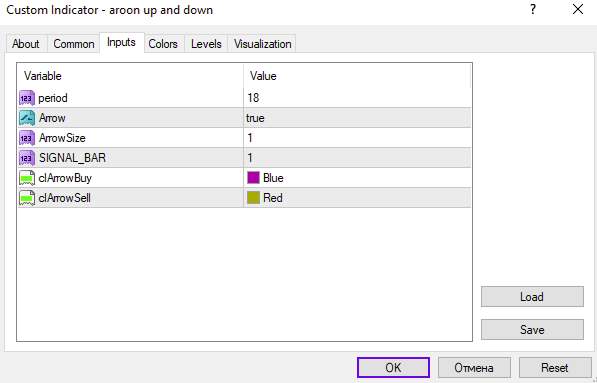This screenshot has height=383, width=597.
Task: Edit the period value field showing 18
Action: click(357, 98)
